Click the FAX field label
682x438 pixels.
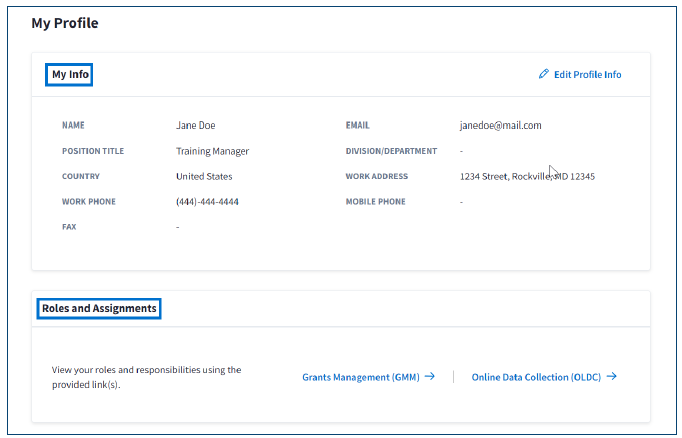pyautogui.click(x=69, y=227)
